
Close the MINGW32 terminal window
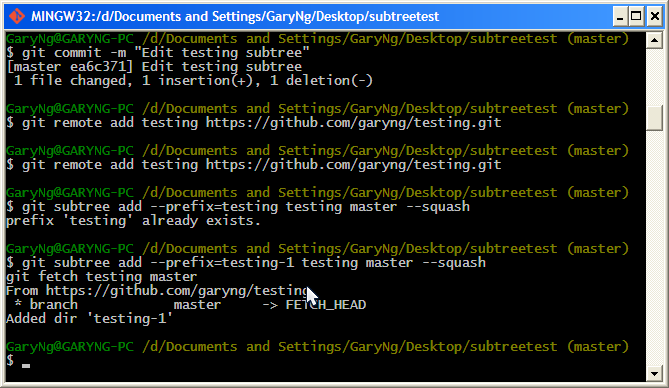tap(654, 17)
